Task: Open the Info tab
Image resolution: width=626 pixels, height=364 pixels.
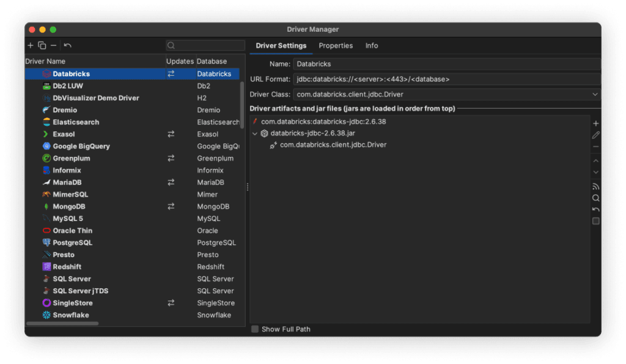Action: 371,45
